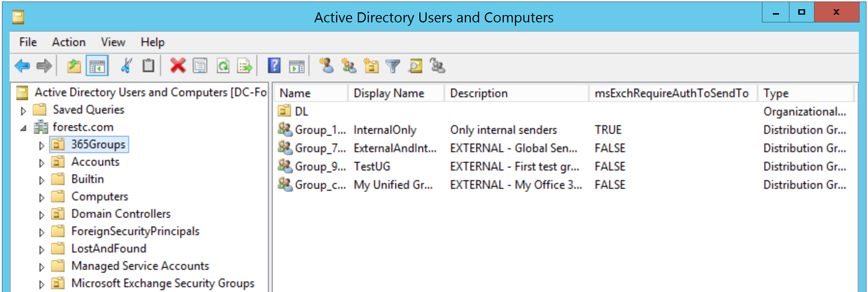Viewport: 868px width, 292px height.
Task: Click Create new group icon
Action: click(x=349, y=66)
